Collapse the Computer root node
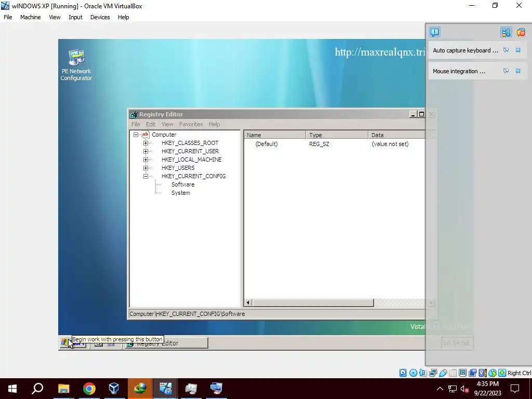 click(x=136, y=135)
